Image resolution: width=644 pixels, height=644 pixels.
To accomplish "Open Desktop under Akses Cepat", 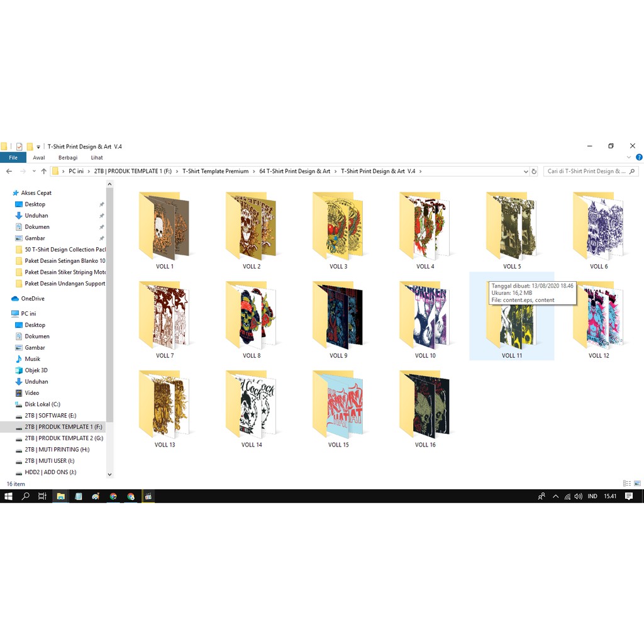I will (35, 204).
